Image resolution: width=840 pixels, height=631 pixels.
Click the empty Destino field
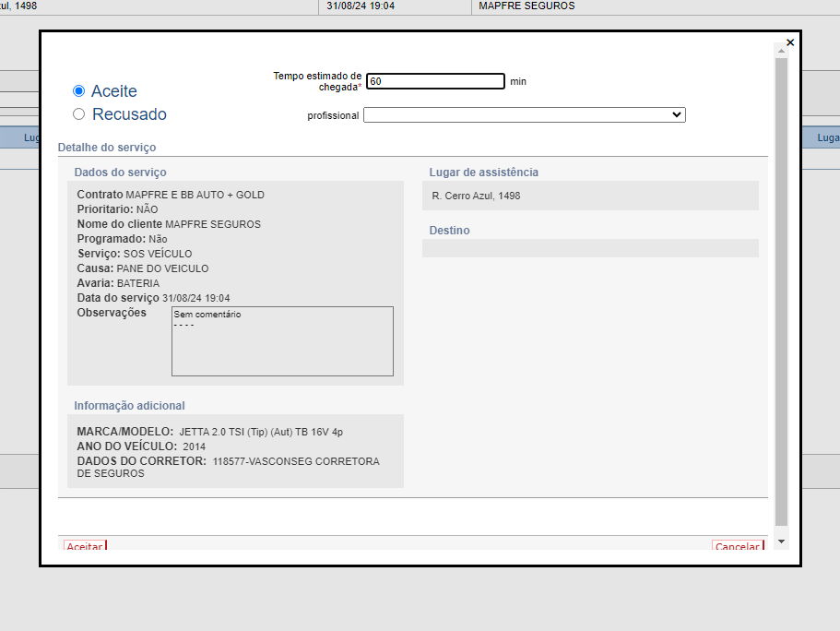tap(590, 248)
